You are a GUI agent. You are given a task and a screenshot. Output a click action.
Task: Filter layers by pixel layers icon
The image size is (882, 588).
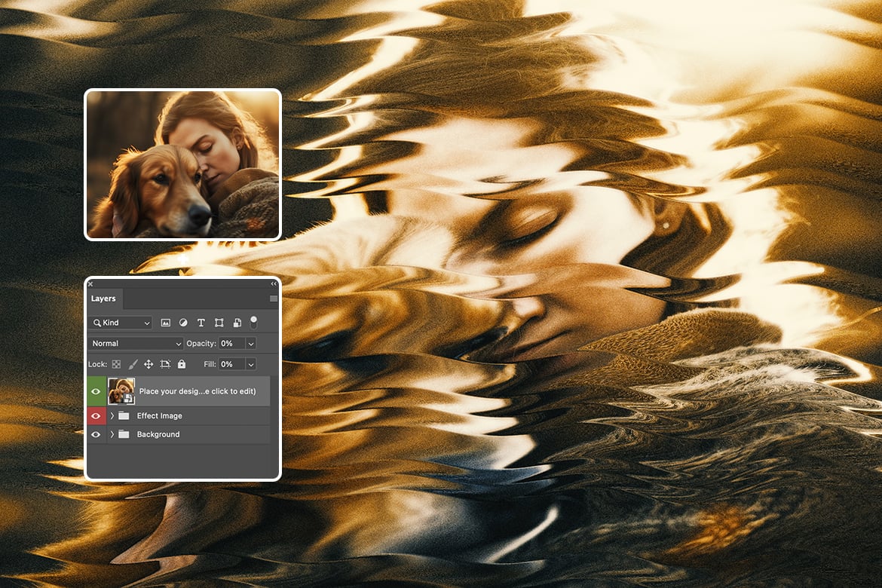(165, 323)
